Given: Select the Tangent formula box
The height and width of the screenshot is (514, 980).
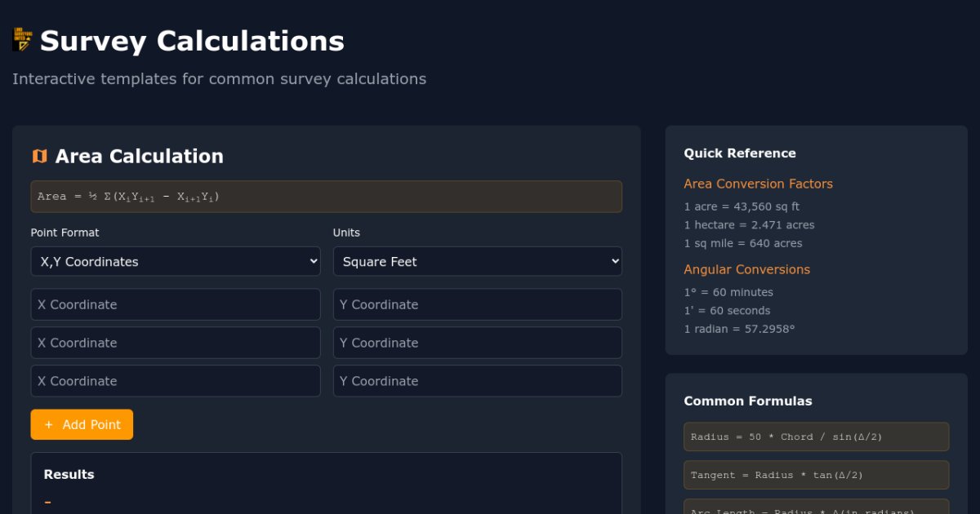Looking at the screenshot, I should point(816,475).
